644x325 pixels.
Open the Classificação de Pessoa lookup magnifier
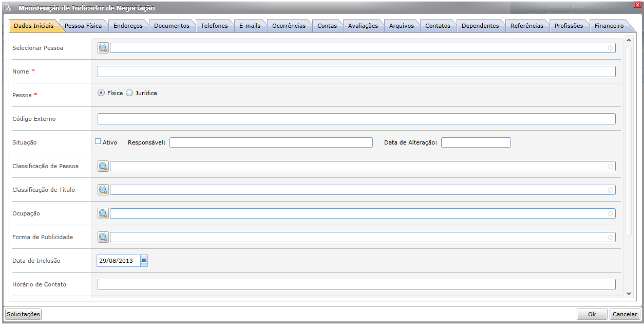[103, 166]
